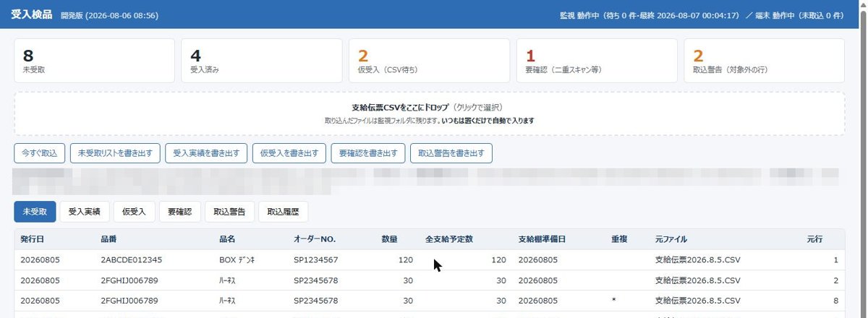Click 2FGHIJ006789 in source row 2
This screenshot has height=318, width=868.
[x=131, y=280]
